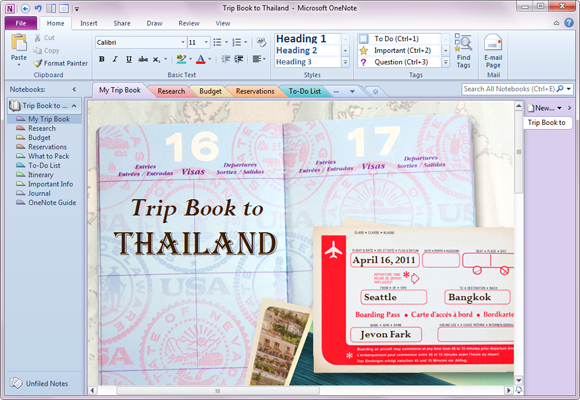Select the Journal section in sidebar
This screenshot has height=400, width=580.
click(39, 193)
